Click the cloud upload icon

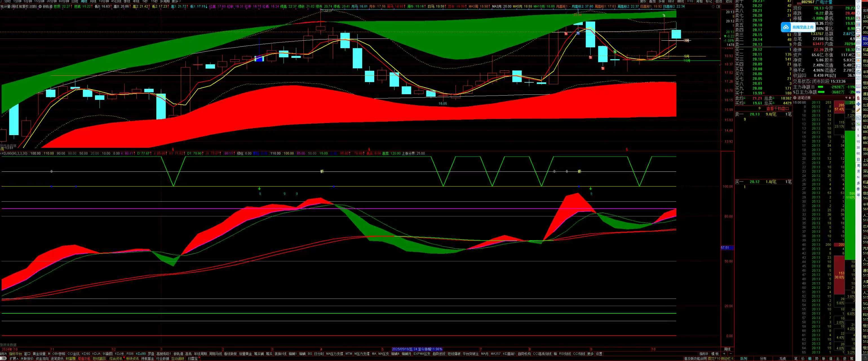click(786, 27)
